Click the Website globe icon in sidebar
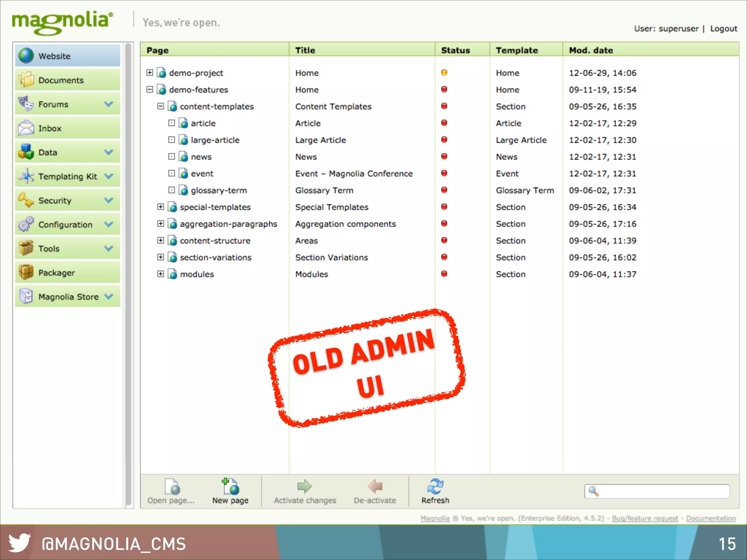The height and width of the screenshot is (560, 747). (26, 56)
